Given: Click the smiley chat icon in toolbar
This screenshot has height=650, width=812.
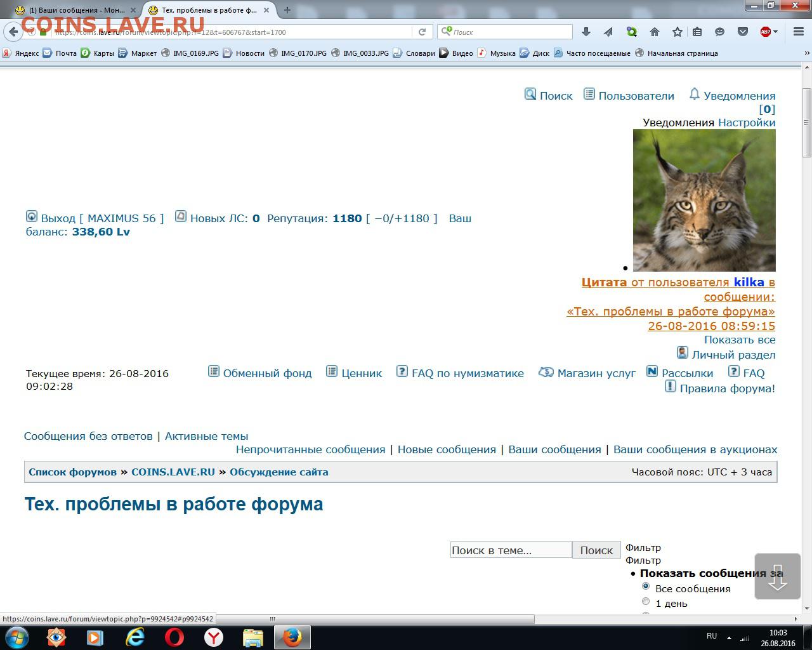Looking at the screenshot, I should point(719,32).
